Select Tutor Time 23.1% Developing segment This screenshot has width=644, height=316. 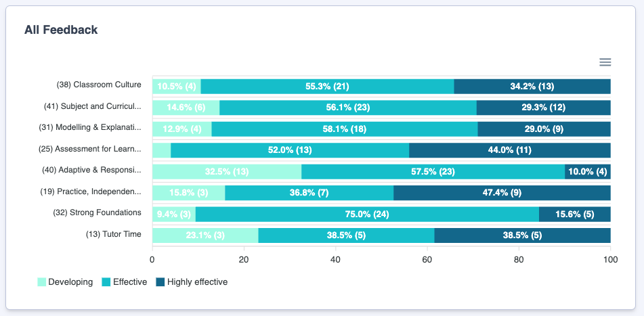point(205,235)
